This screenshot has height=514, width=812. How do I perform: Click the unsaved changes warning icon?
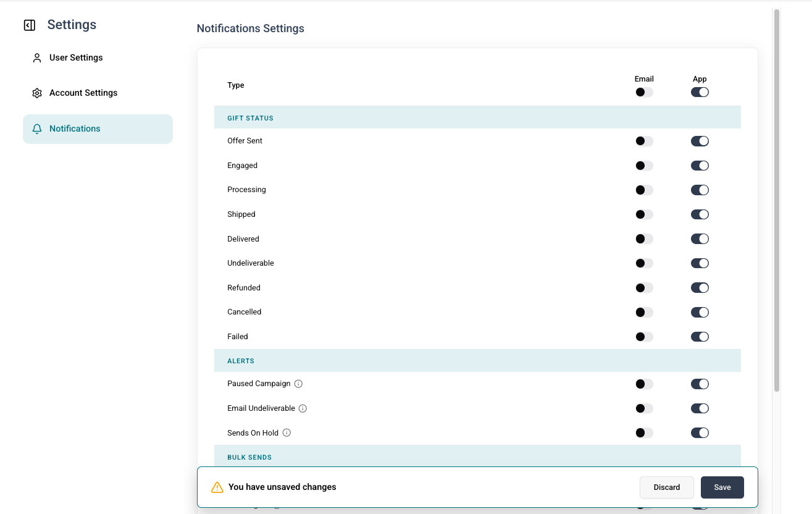[217, 487]
